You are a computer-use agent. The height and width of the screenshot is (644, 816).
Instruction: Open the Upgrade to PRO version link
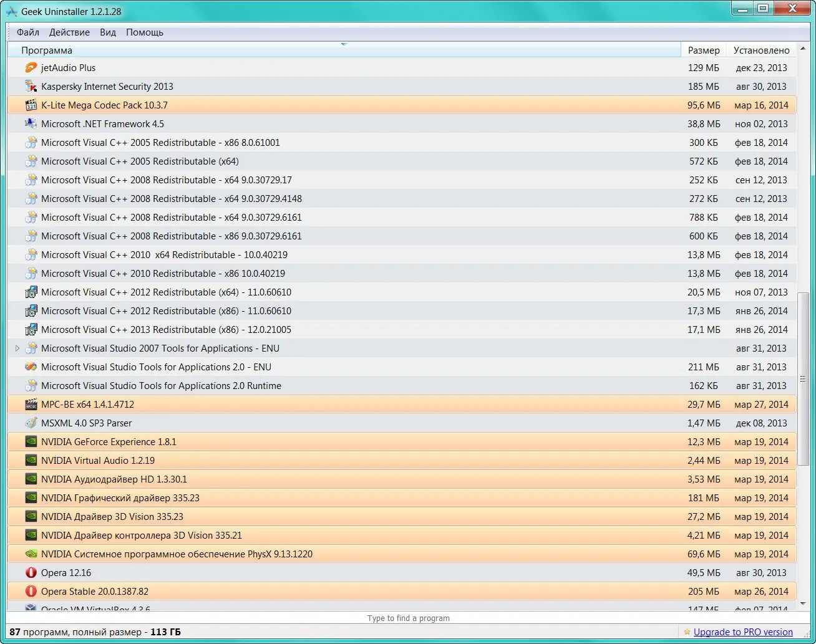pyautogui.click(x=743, y=632)
